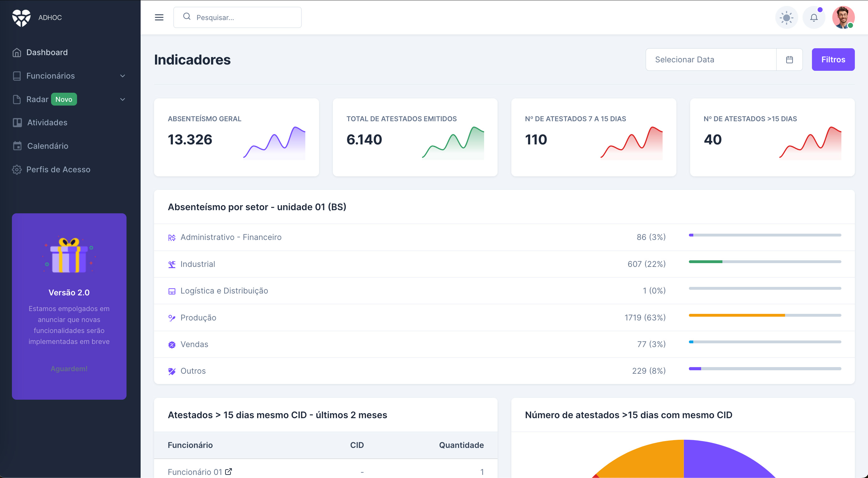Click the Logística e Distribuição progress bar

765,288
